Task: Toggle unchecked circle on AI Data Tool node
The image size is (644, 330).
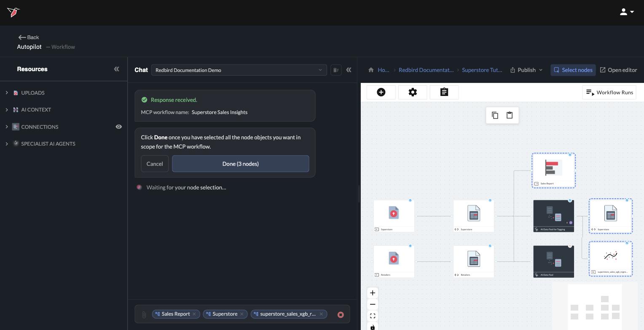Action: point(570,246)
